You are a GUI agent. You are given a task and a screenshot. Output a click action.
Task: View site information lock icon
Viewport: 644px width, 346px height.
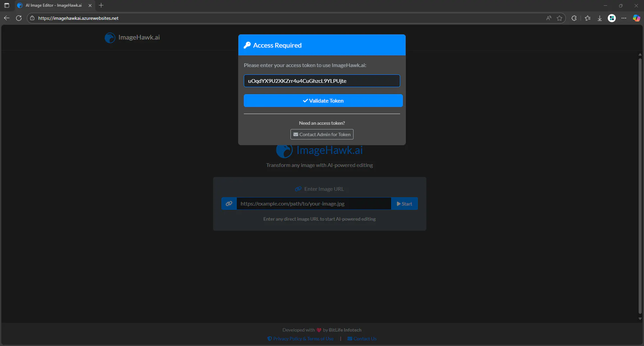(32, 18)
